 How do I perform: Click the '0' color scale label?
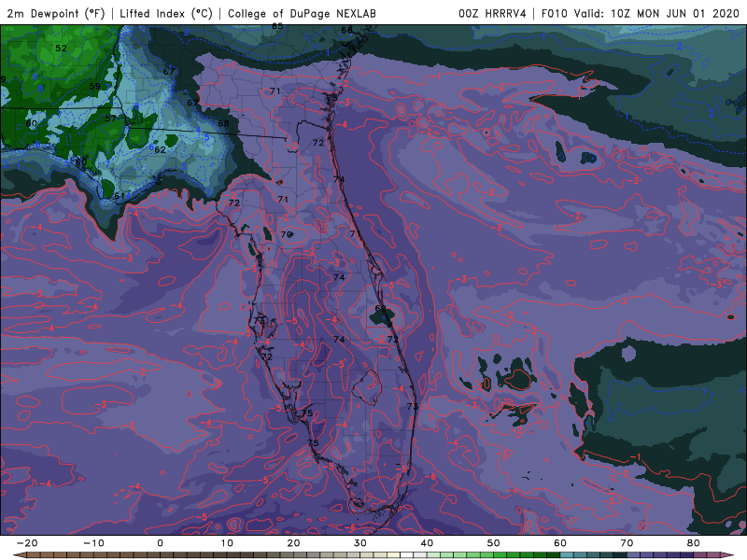coord(160,543)
